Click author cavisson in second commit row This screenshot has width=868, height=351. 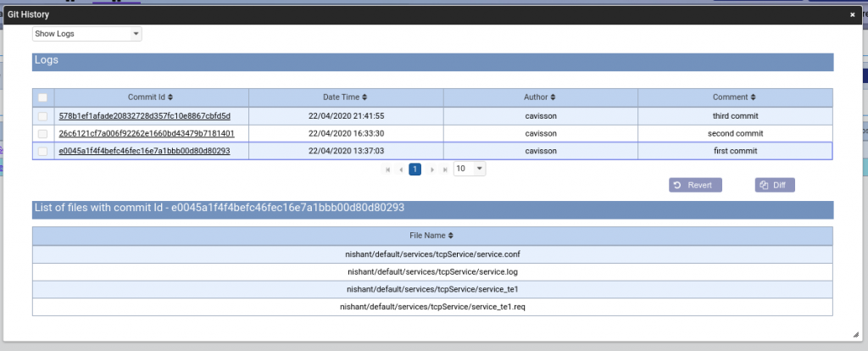click(541, 133)
